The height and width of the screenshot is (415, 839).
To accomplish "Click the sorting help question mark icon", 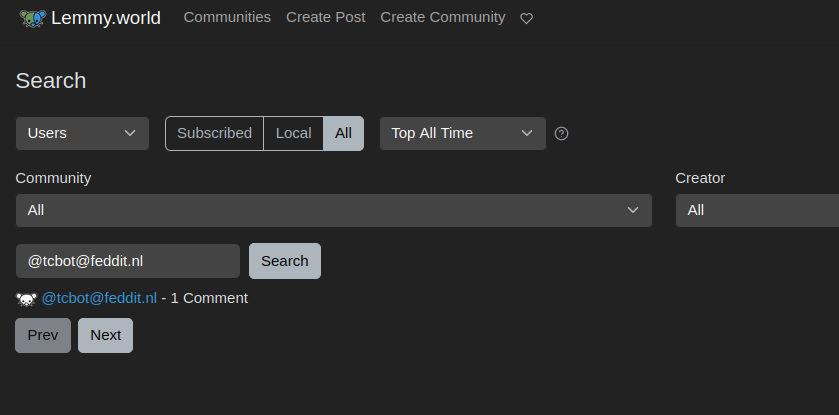I will 561,133.
